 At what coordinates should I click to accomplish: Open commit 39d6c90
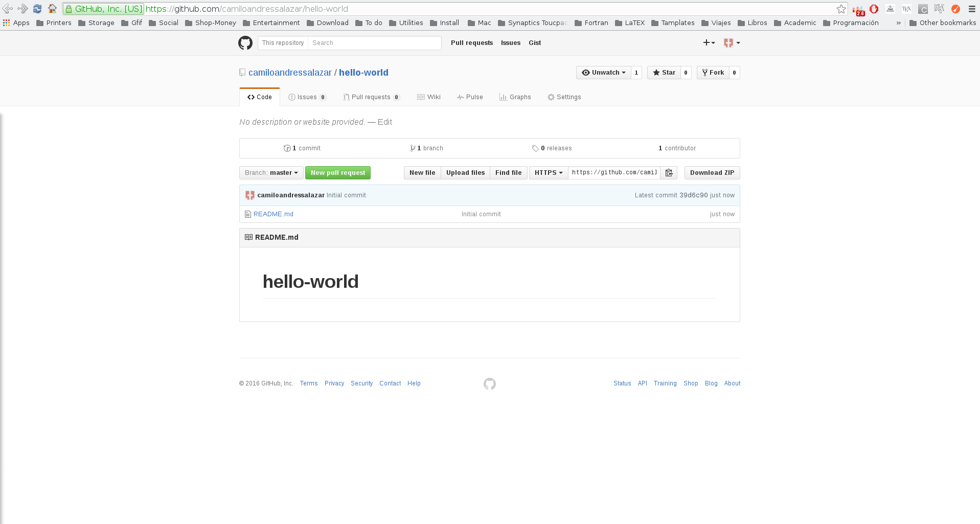(694, 195)
